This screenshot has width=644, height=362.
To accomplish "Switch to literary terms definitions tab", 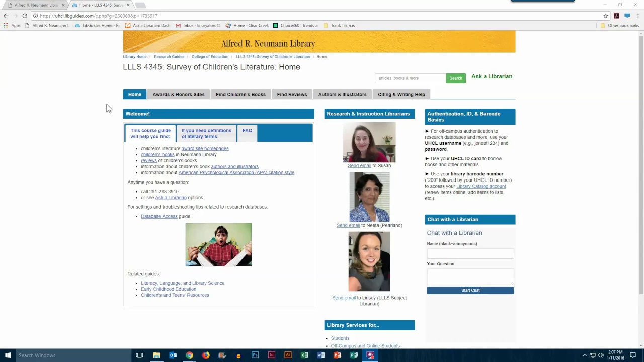I will 206,133.
